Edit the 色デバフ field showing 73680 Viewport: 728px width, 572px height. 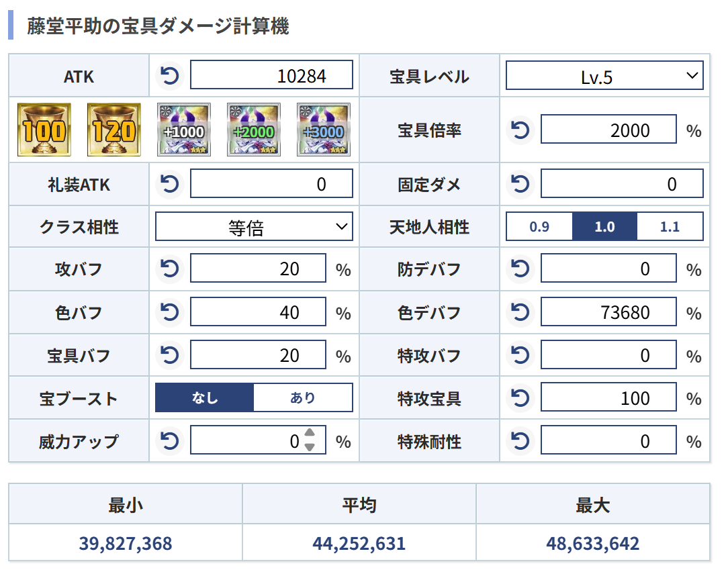(608, 312)
